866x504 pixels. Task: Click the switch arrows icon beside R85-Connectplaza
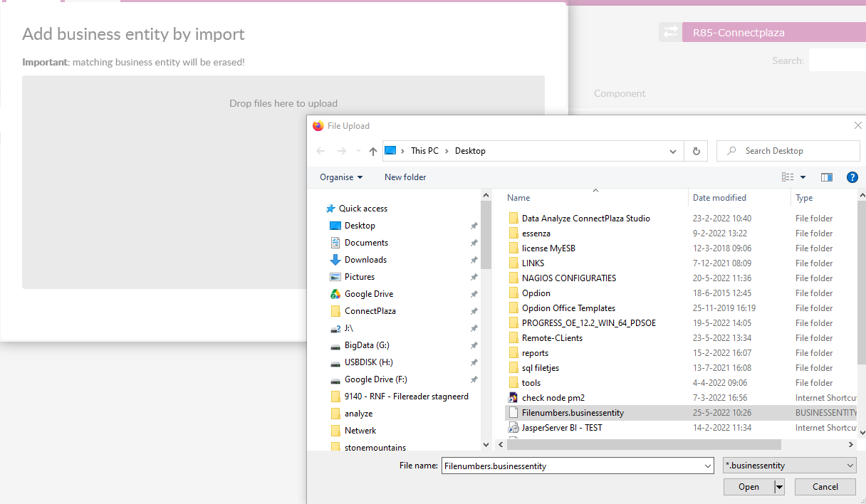coord(669,32)
